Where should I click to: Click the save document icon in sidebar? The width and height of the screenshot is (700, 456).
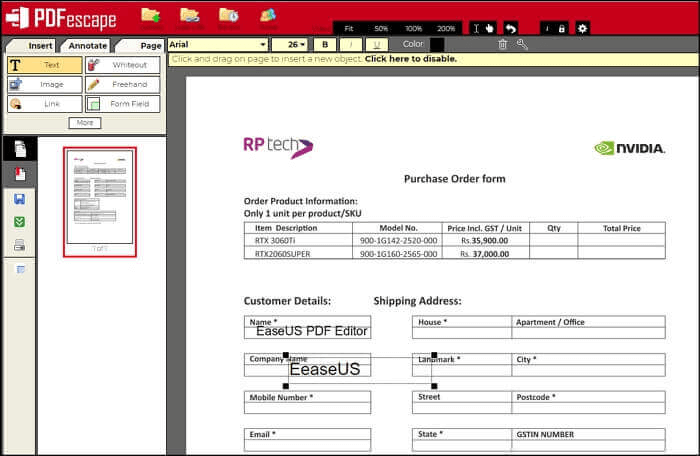click(x=20, y=198)
